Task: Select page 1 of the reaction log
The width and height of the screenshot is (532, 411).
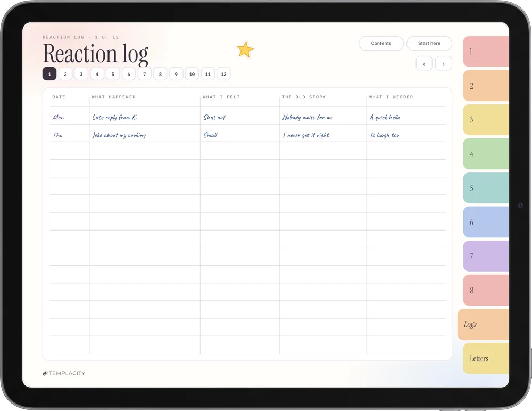Action: pyautogui.click(x=49, y=74)
